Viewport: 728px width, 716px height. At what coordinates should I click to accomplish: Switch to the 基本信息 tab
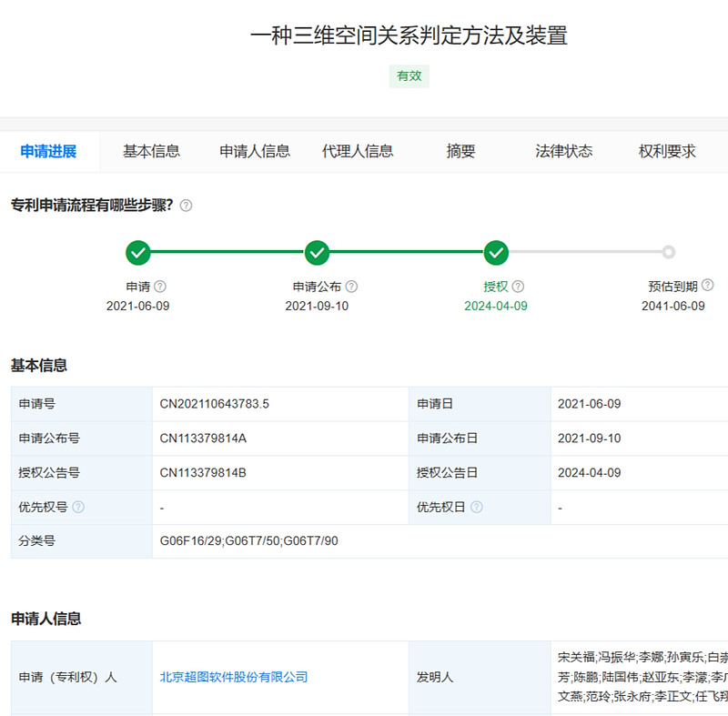click(151, 151)
